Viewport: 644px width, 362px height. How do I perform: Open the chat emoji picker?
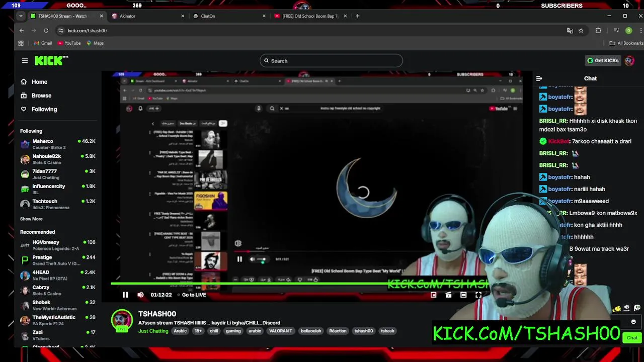(633, 322)
